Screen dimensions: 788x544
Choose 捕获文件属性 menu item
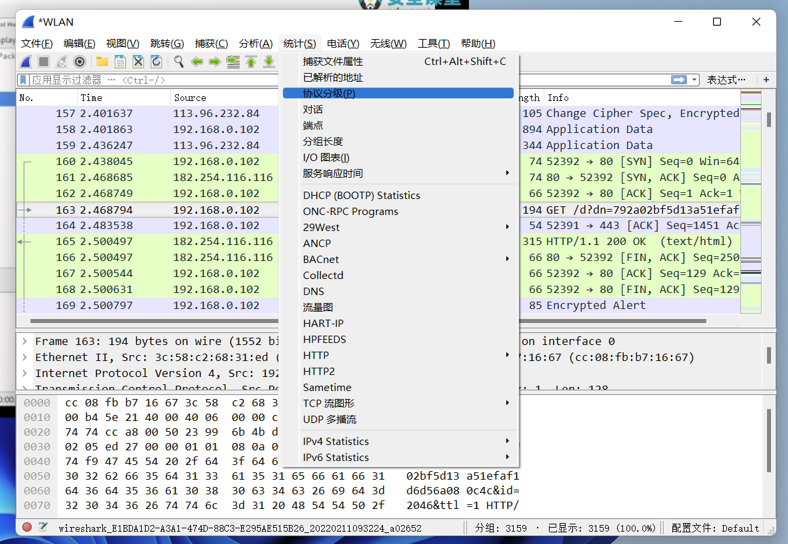(x=399, y=61)
